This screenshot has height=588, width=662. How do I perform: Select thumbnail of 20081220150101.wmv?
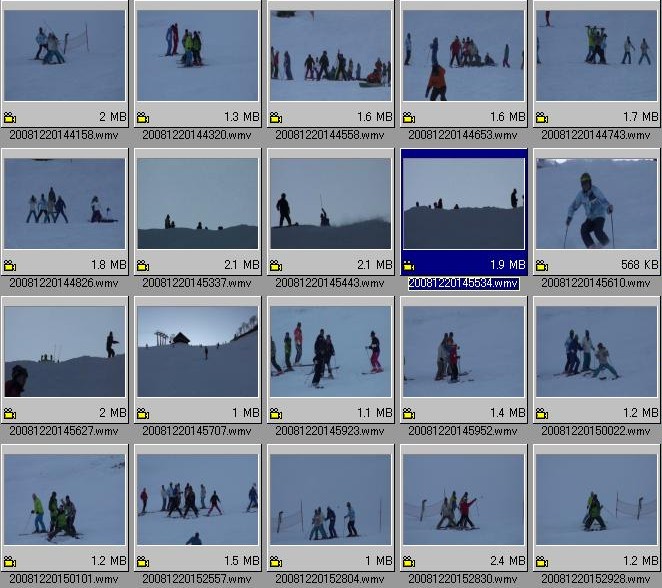[65, 500]
